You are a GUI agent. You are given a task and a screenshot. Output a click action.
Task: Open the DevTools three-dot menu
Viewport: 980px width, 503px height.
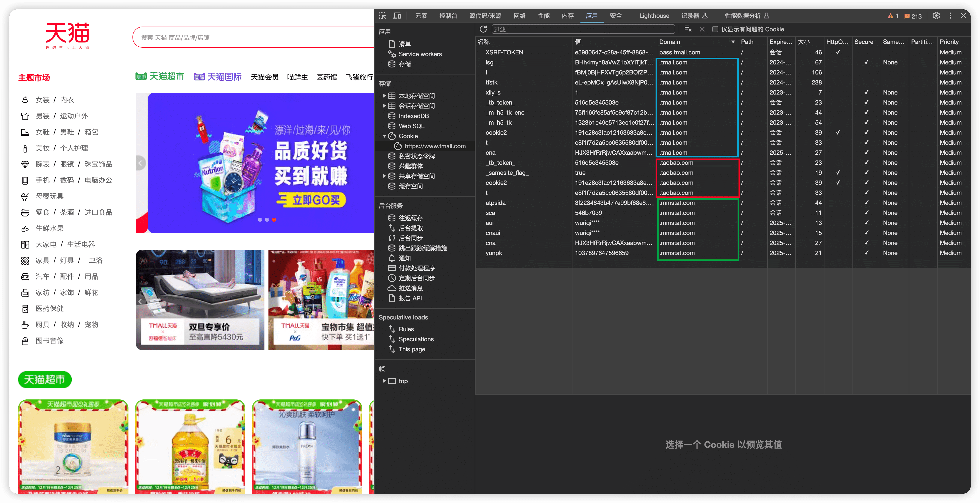tap(950, 16)
